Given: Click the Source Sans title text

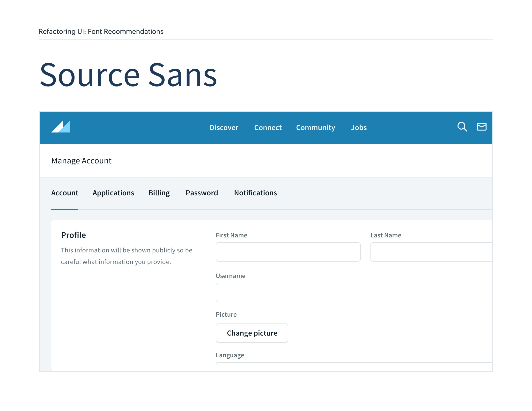Looking at the screenshot, I should tap(128, 75).
